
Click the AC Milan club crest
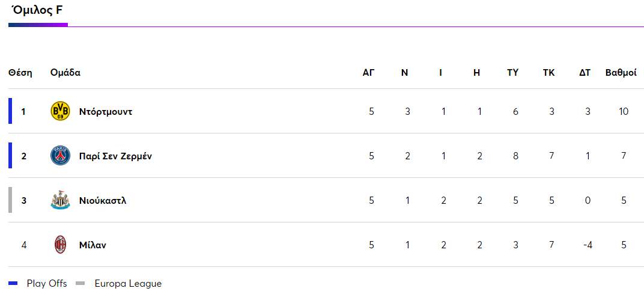point(60,245)
